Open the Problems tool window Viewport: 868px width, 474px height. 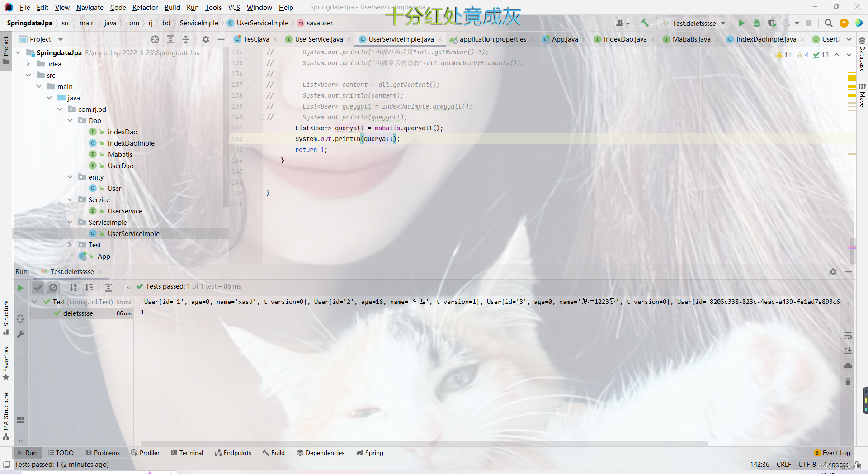(x=103, y=453)
